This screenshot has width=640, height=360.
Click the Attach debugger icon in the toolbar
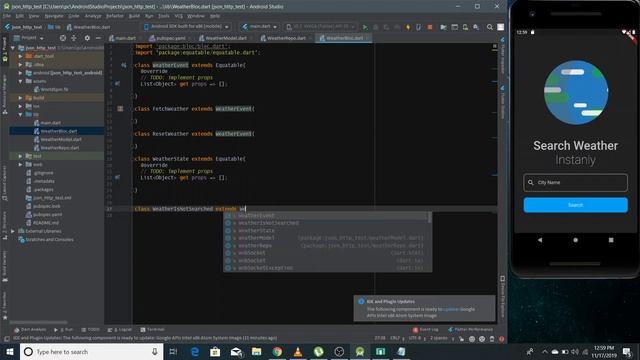coord(418,27)
